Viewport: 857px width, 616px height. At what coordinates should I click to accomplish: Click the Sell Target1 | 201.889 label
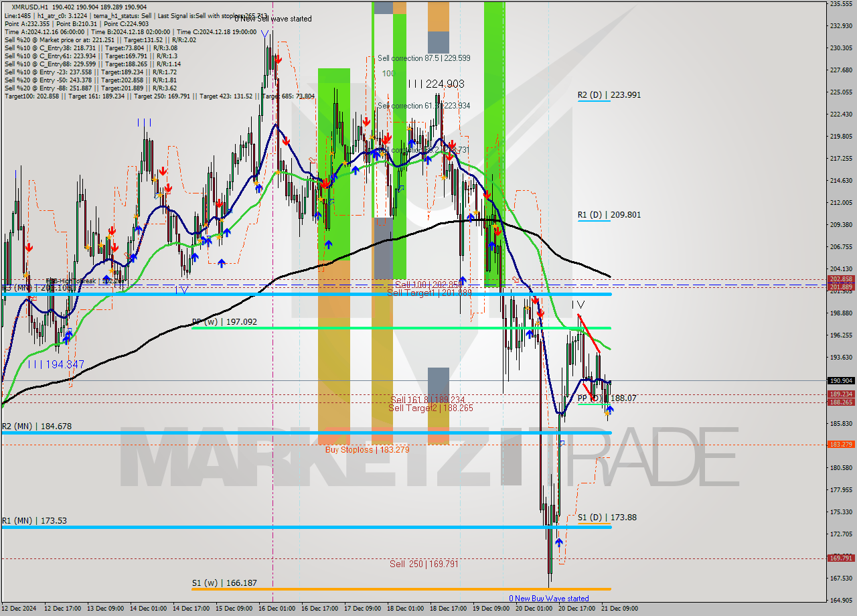pyautogui.click(x=429, y=293)
